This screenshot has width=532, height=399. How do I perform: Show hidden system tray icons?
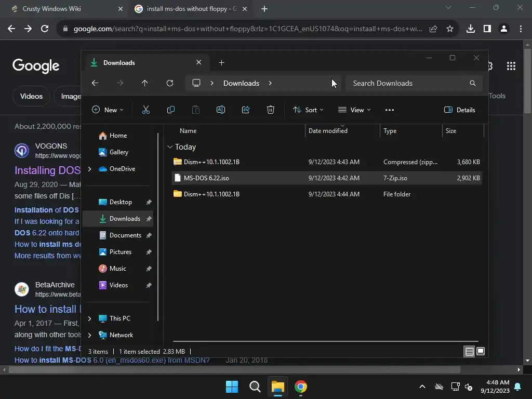click(422, 387)
